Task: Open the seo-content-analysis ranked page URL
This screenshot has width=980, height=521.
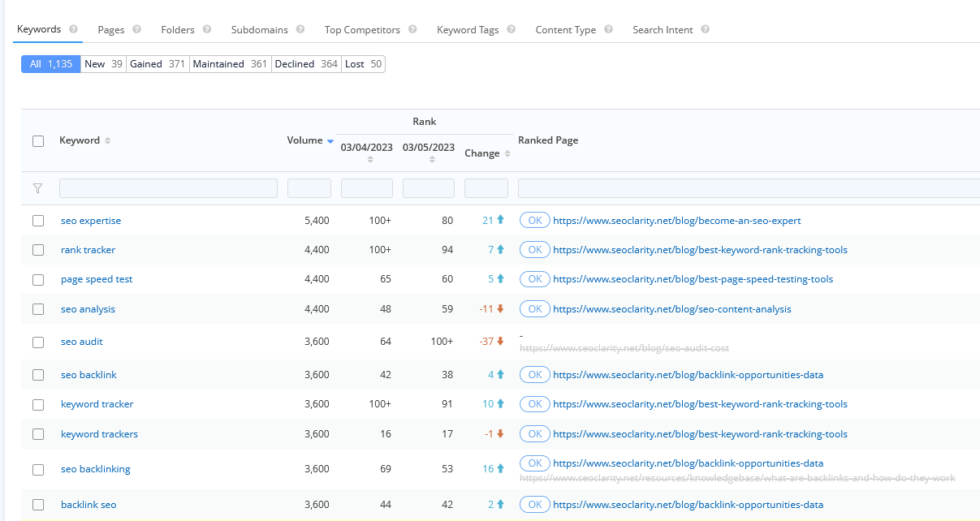Action: point(672,309)
